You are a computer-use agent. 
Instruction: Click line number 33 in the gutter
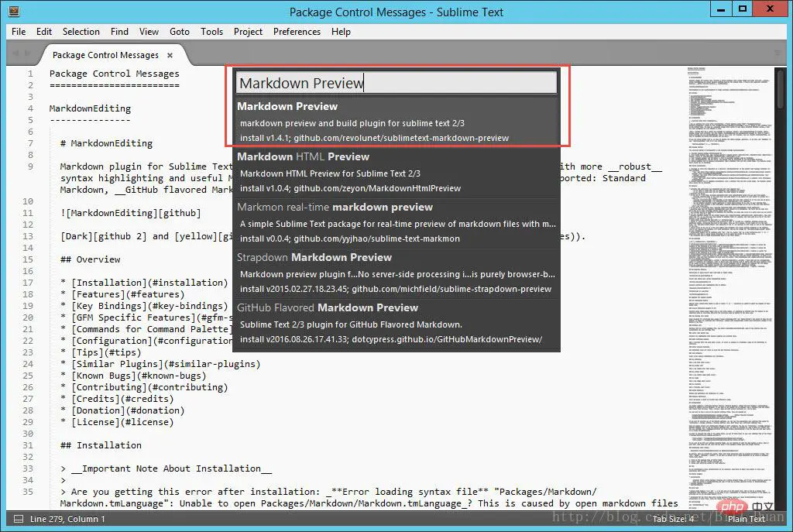tap(28, 469)
